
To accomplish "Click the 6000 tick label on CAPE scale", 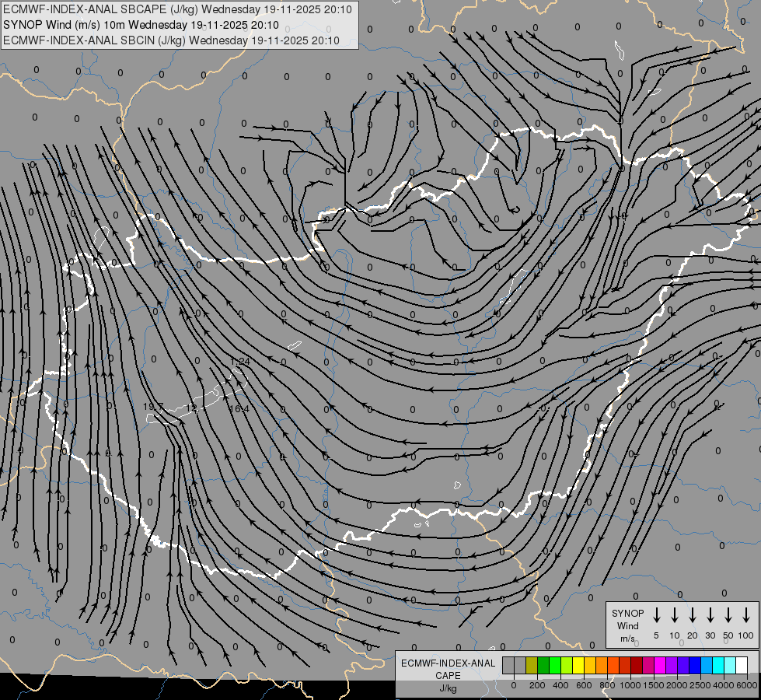I will (747, 685).
